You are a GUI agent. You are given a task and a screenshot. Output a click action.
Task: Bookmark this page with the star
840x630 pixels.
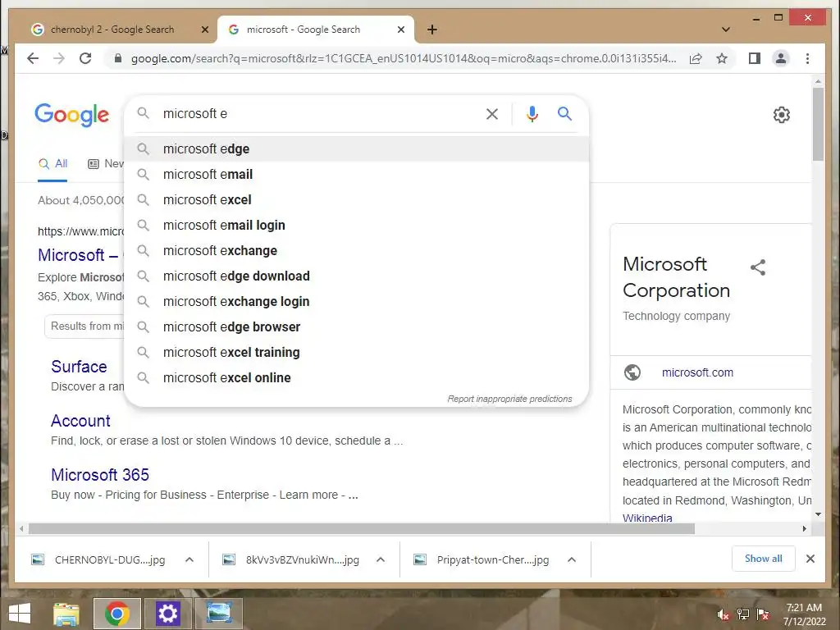tap(722, 58)
